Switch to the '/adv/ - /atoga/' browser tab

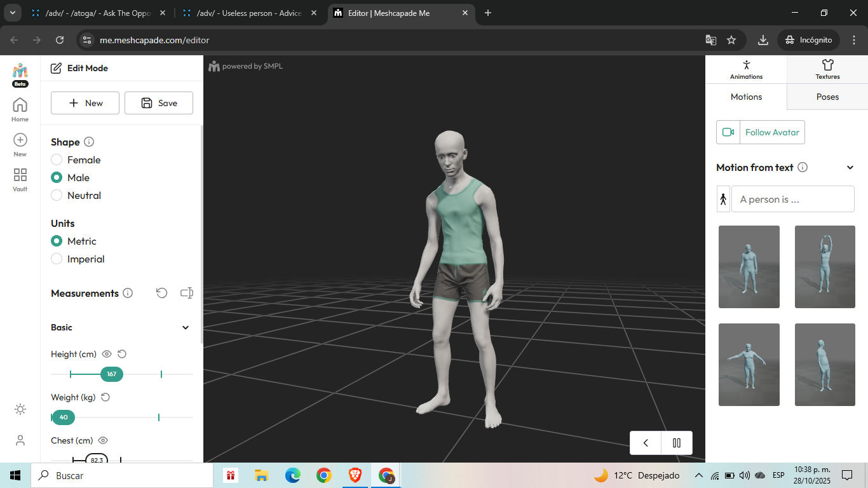click(x=98, y=13)
